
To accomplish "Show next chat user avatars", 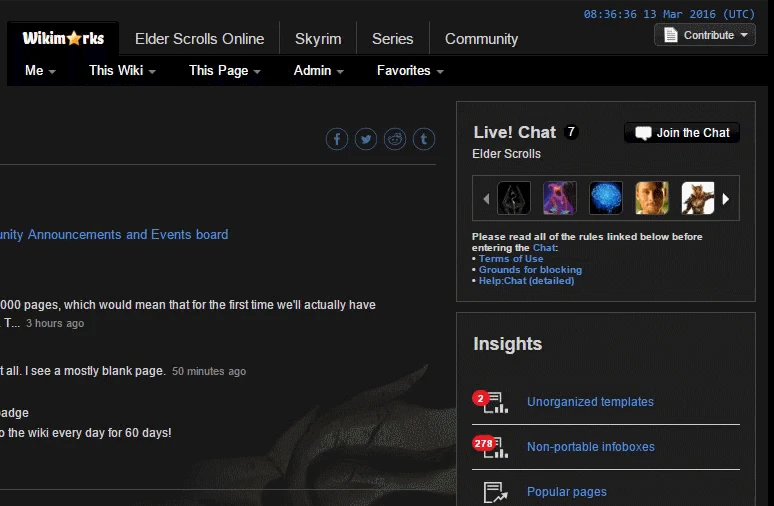I will tap(726, 199).
